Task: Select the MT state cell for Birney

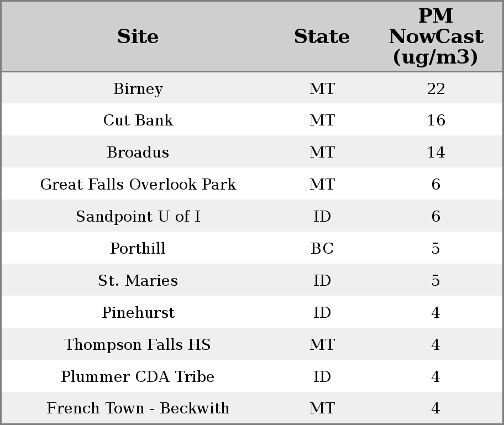Action: (322, 89)
